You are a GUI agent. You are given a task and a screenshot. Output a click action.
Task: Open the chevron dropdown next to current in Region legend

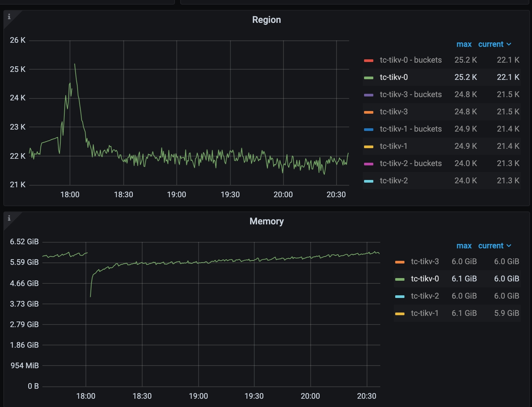click(x=509, y=44)
